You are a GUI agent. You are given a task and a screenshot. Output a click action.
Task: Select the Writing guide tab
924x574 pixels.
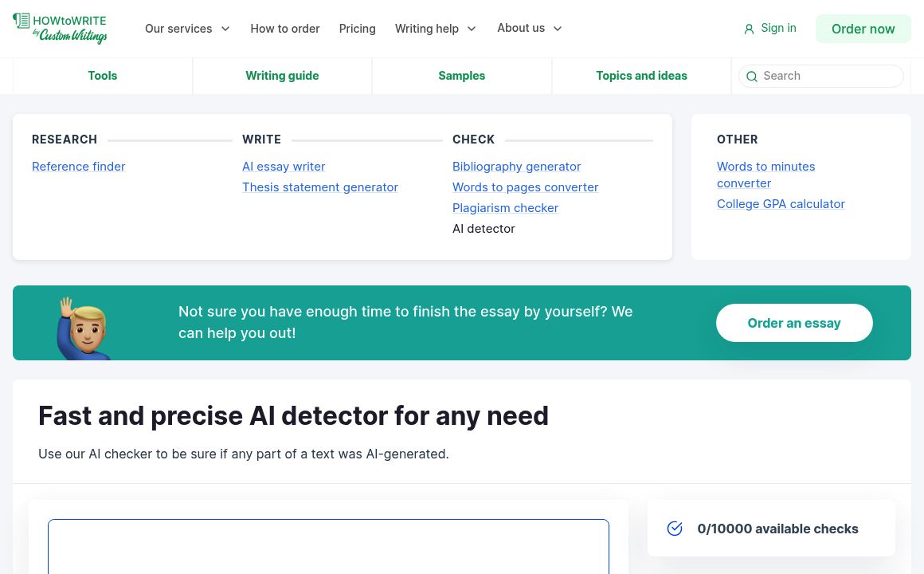(x=282, y=76)
